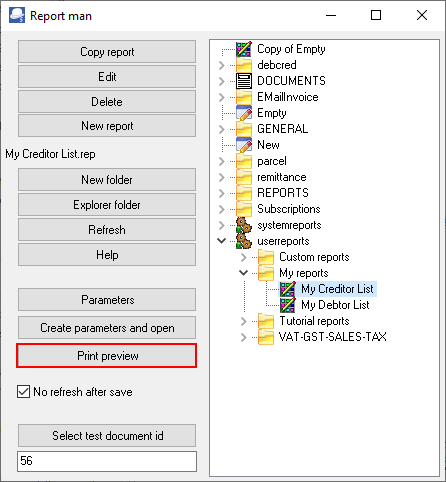The height and width of the screenshot is (482, 446).
Task: Collapse the userreports tree node
Action: click(222, 241)
